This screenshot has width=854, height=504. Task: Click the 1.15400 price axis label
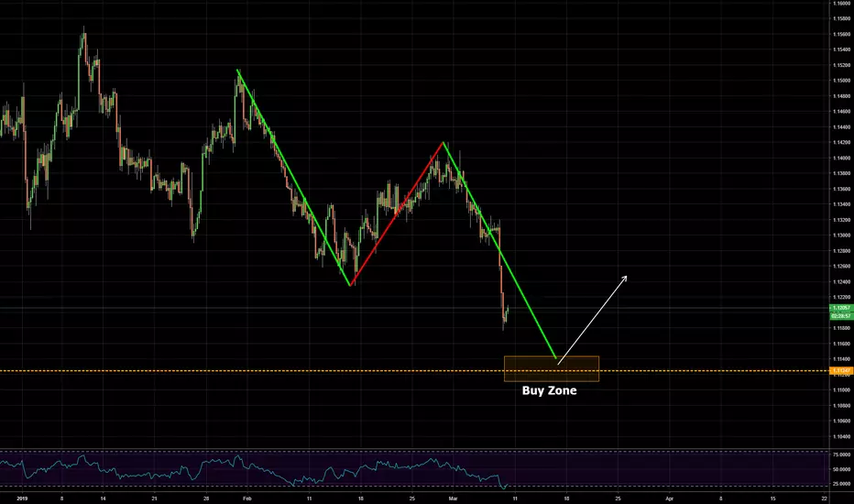pyautogui.click(x=841, y=49)
